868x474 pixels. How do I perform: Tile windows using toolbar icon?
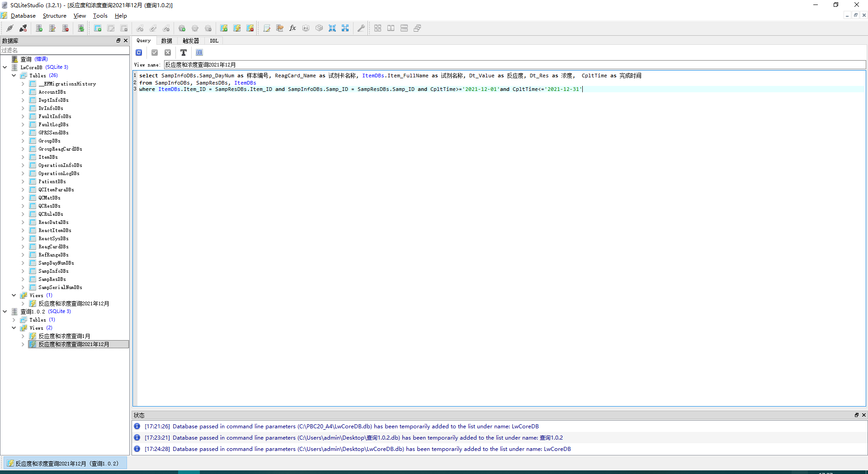point(378,28)
